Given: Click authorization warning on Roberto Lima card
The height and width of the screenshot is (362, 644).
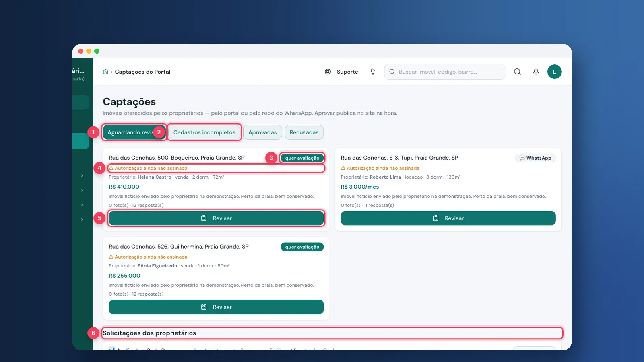Looking at the screenshot, I should click(380, 168).
